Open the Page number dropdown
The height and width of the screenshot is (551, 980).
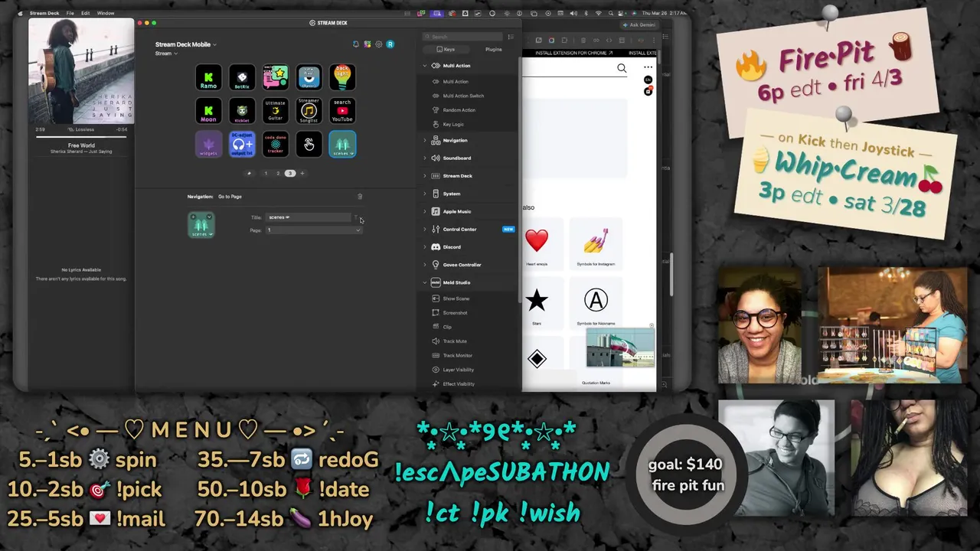314,230
